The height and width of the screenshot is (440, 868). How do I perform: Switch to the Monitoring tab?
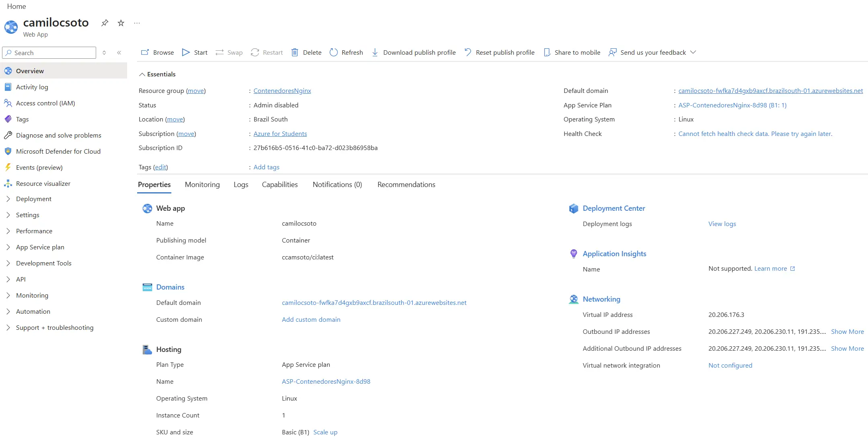202,185
